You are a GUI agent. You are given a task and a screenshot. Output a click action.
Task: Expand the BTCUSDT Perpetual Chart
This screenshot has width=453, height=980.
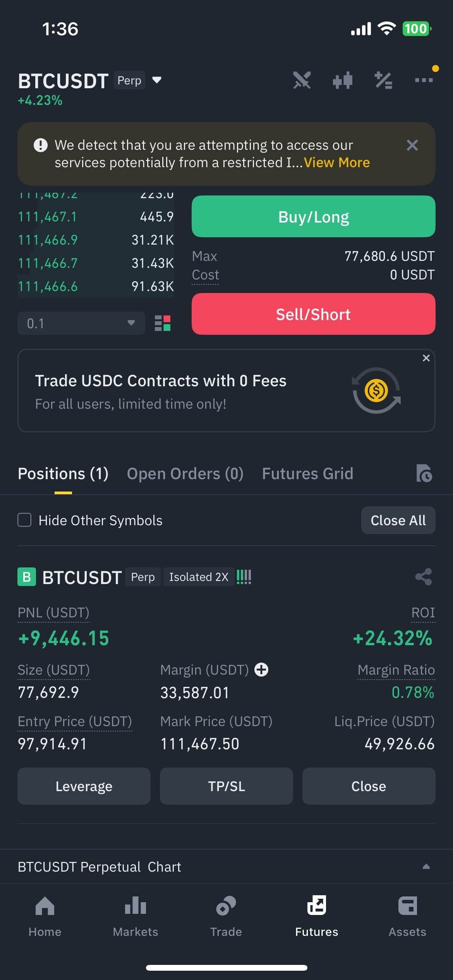(426, 867)
